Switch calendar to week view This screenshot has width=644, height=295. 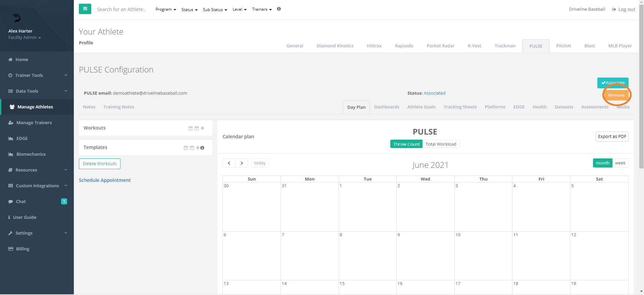[620, 163]
